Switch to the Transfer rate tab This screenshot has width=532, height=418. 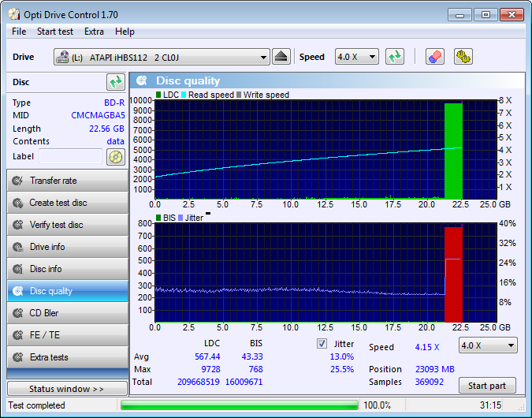(x=68, y=181)
